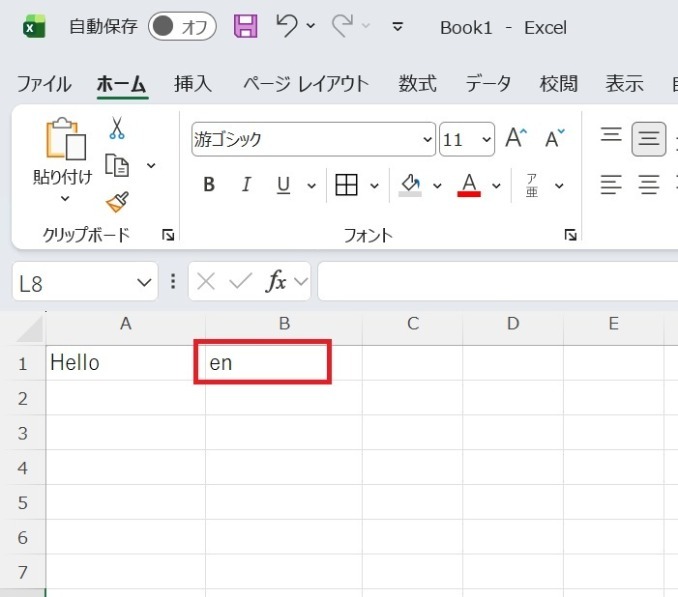Select column A header
678x597 pixels.
point(125,323)
